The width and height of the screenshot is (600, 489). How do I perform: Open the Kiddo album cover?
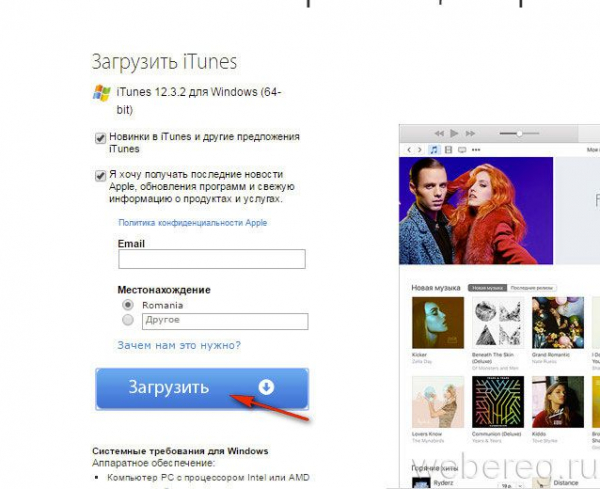point(558,402)
